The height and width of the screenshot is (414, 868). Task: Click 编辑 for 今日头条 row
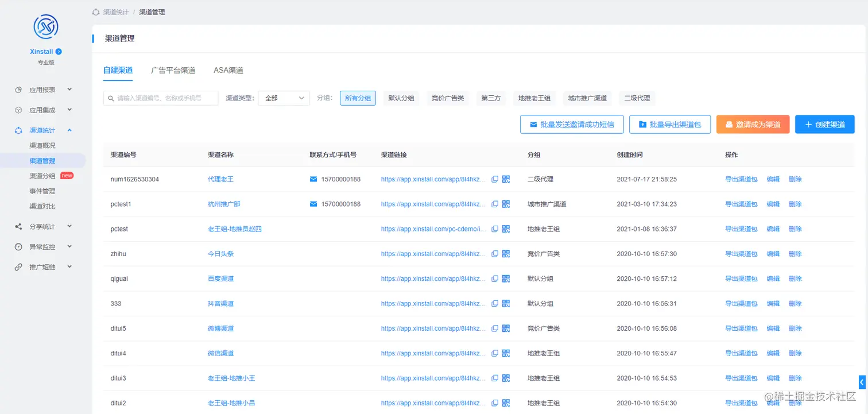click(773, 254)
